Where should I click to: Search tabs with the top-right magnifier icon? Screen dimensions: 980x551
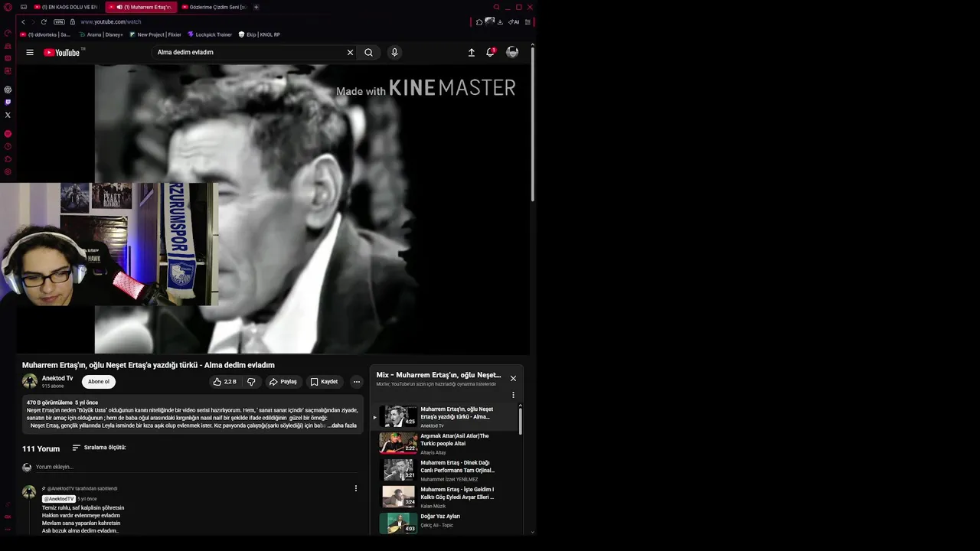(x=496, y=7)
